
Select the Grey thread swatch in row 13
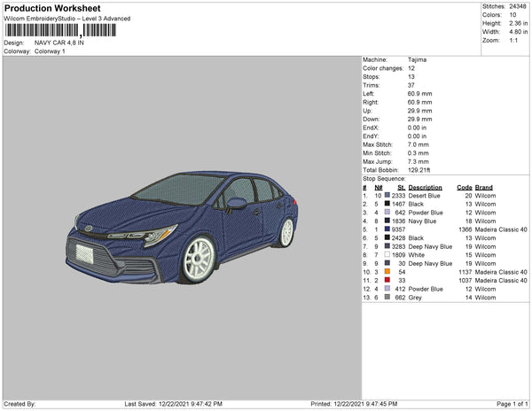tap(387, 297)
